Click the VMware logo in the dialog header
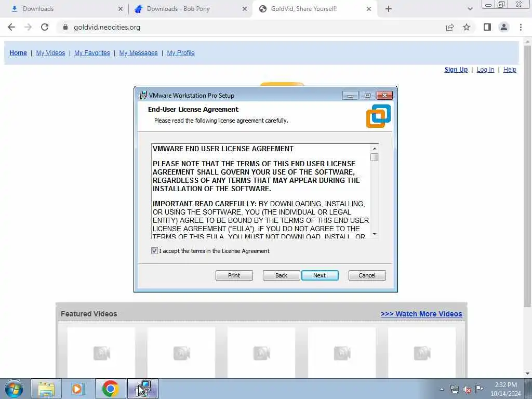The image size is (532, 399). coord(378,116)
